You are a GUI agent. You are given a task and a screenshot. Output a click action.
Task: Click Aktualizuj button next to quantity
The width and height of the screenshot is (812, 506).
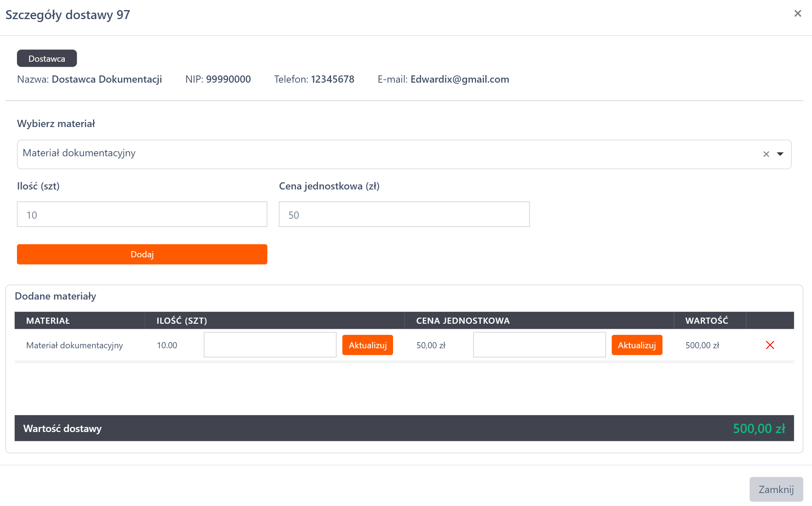(x=367, y=345)
